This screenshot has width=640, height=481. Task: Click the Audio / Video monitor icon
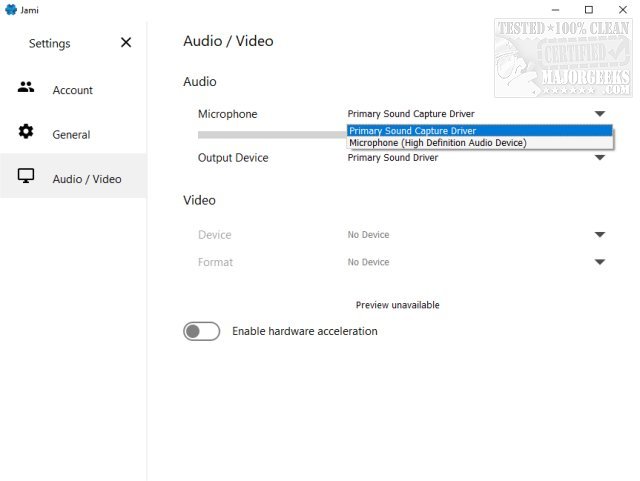[26, 176]
